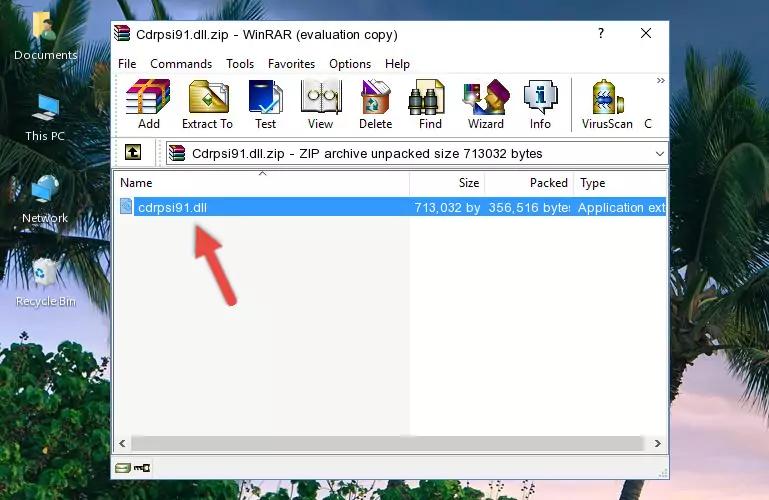Click the cdrpsi91.dll file icon

pyautogui.click(x=126, y=206)
